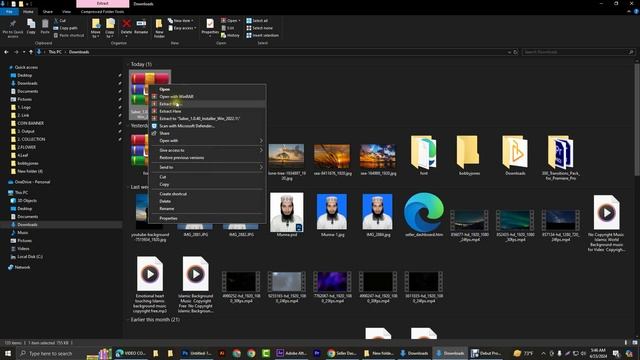Click Select all in ribbon
This screenshot has height=360, width=640.
[x=257, y=20]
